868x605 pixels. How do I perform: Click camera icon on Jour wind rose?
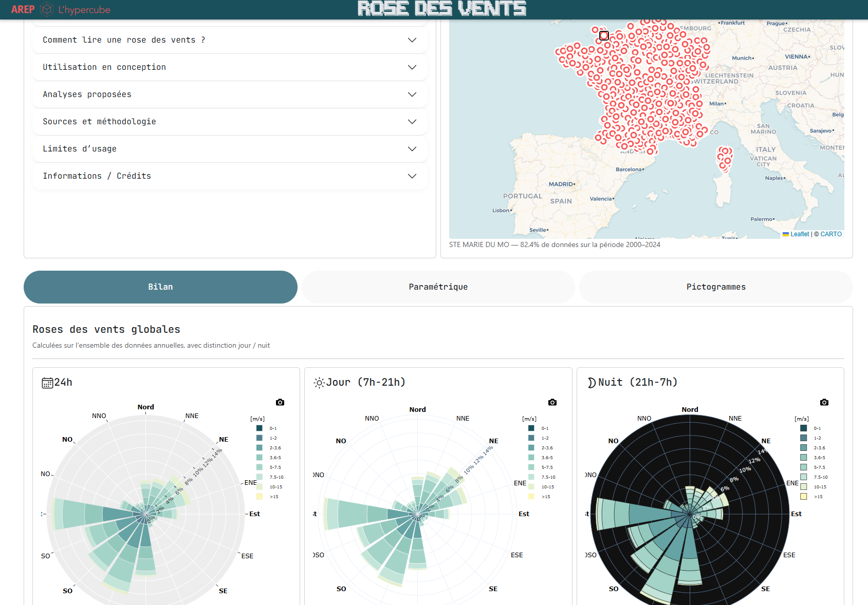tap(552, 402)
